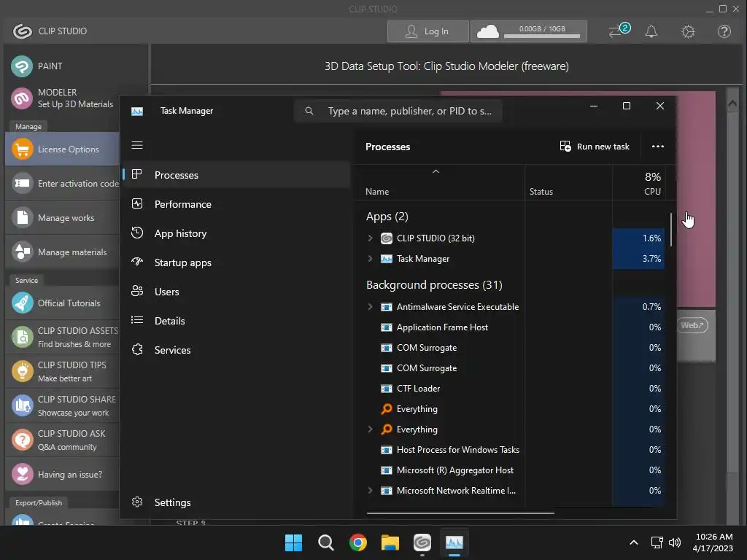Open App history page
The height and width of the screenshot is (560, 747).
tap(236, 233)
